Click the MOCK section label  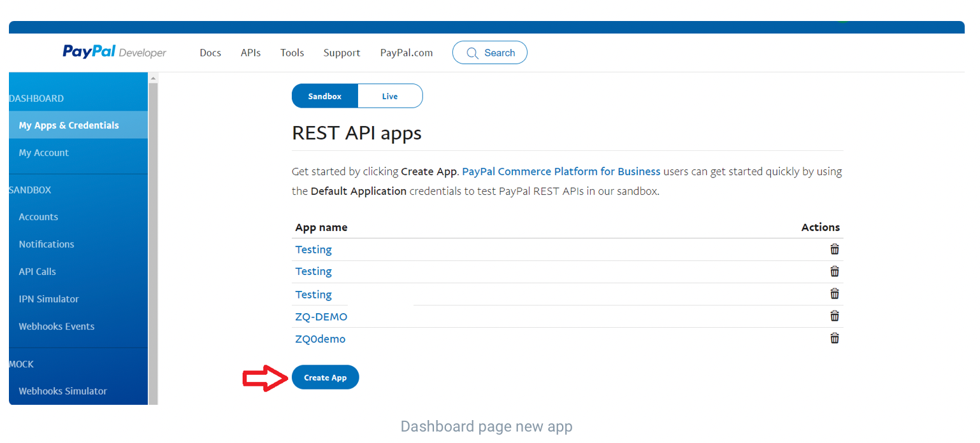[x=22, y=364]
